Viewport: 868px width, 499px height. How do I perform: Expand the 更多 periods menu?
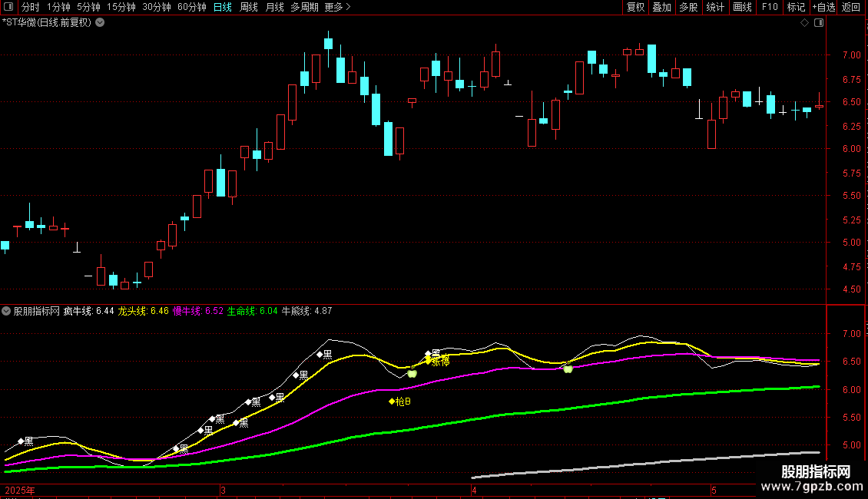[338, 7]
